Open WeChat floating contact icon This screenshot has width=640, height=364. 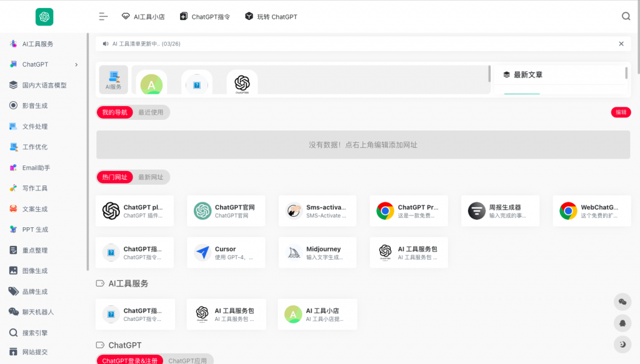tap(622, 302)
